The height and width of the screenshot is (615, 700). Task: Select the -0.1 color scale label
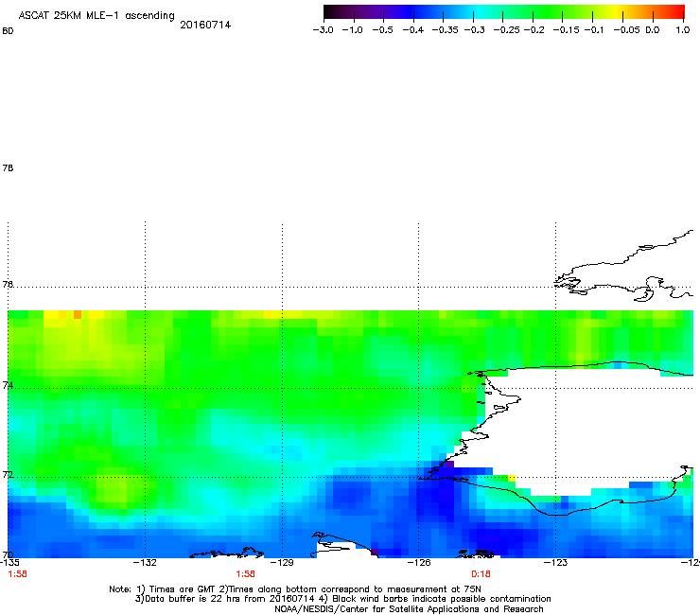point(594,30)
